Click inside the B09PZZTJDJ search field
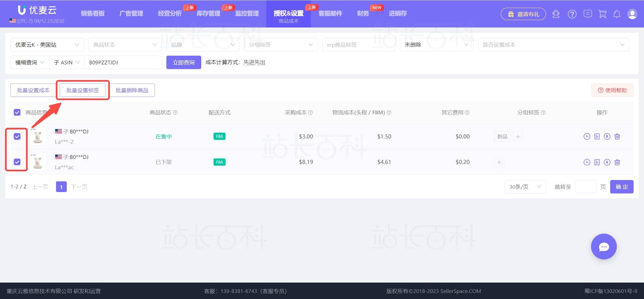The image size is (644, 299). pos(123,62)
